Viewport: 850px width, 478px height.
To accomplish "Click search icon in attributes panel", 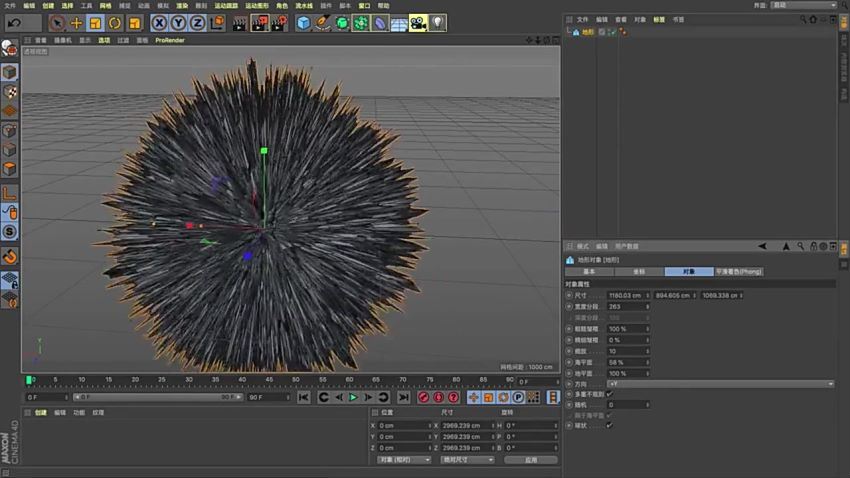I will point(801,246).
